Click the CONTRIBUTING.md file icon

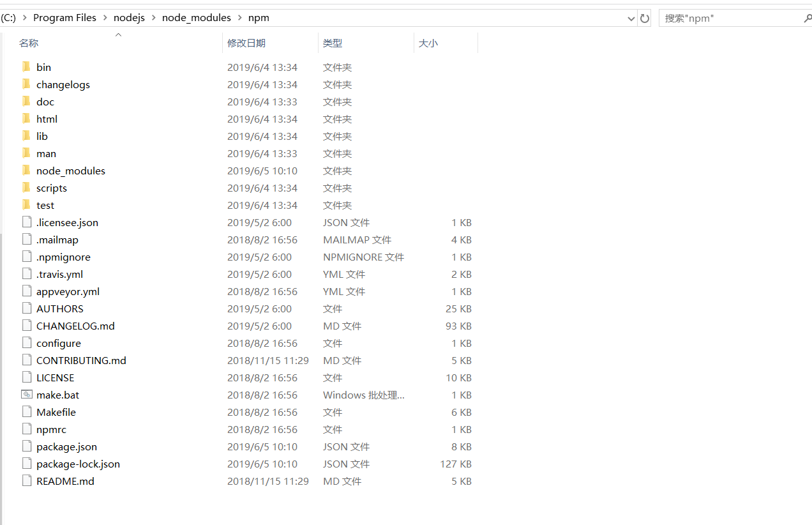point(26,360)
